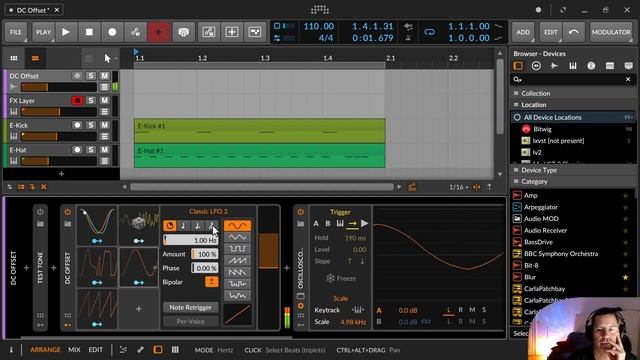Mute the E-Hat track
Viewport: 640px width, 360px height.
tap(104, 150)
